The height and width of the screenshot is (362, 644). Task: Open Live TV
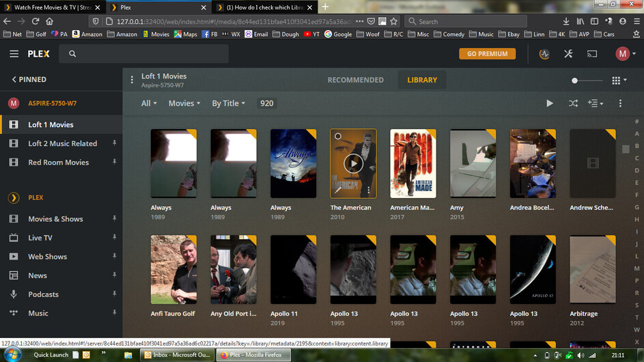click(40, 238)
